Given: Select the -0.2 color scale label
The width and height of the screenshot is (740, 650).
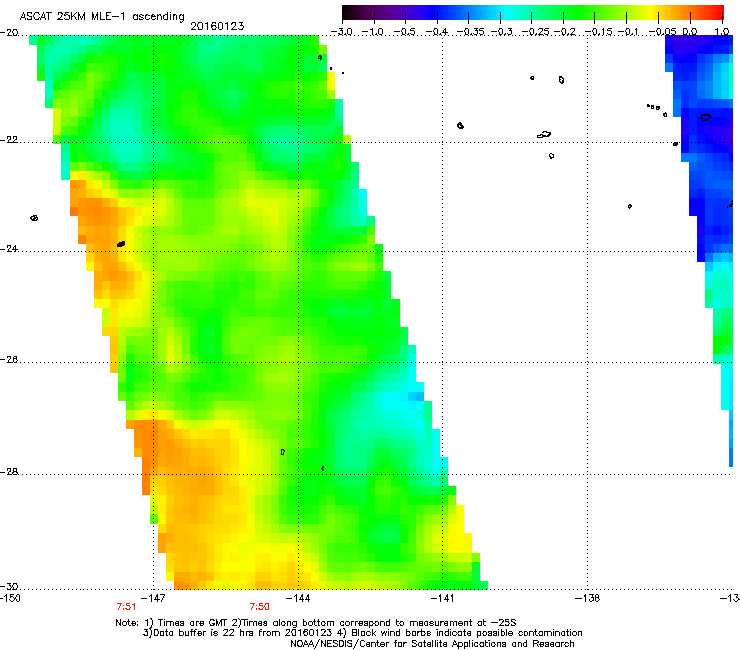Looking at the screenshot, I should coord(565,32).
